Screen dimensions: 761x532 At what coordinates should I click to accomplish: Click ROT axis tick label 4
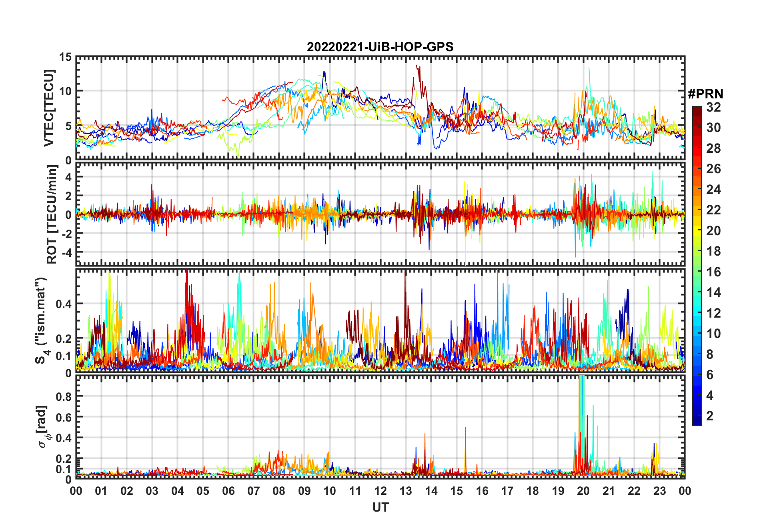69,177
